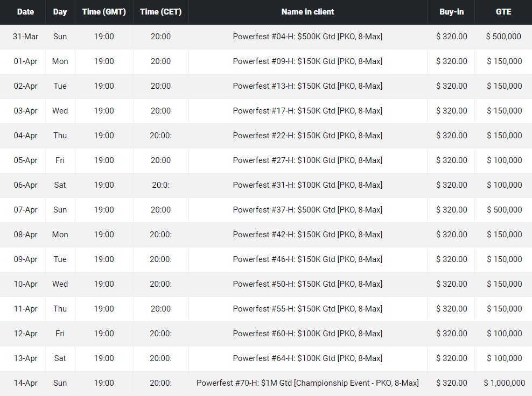Select the Time (CET) column header

160,12
